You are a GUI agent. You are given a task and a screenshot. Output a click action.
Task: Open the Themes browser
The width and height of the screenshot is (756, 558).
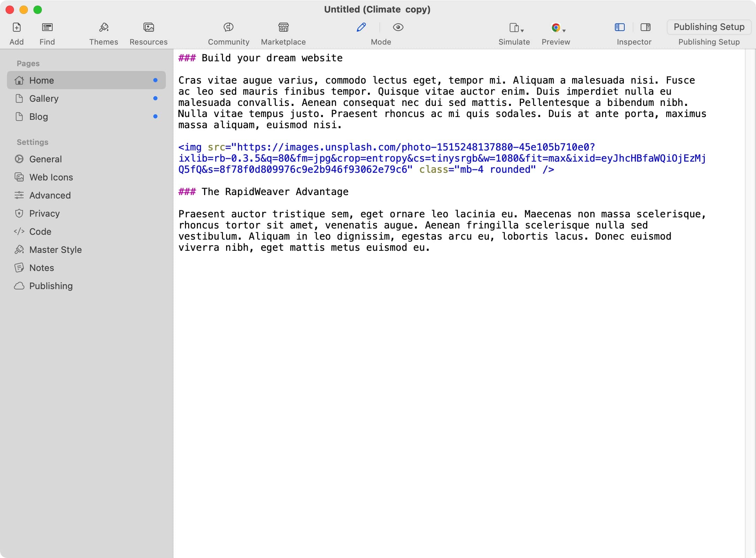pyautogui.click(x=103, y=27)
